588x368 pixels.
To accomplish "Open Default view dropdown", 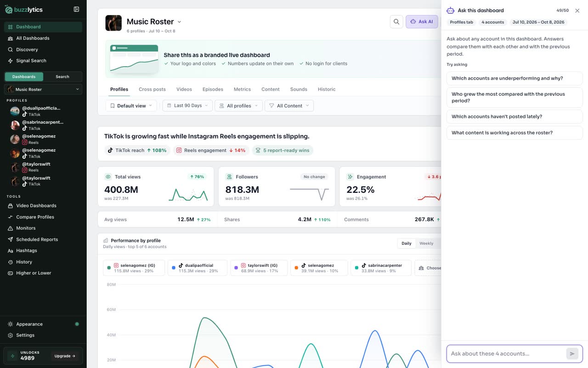I will 131,106.
